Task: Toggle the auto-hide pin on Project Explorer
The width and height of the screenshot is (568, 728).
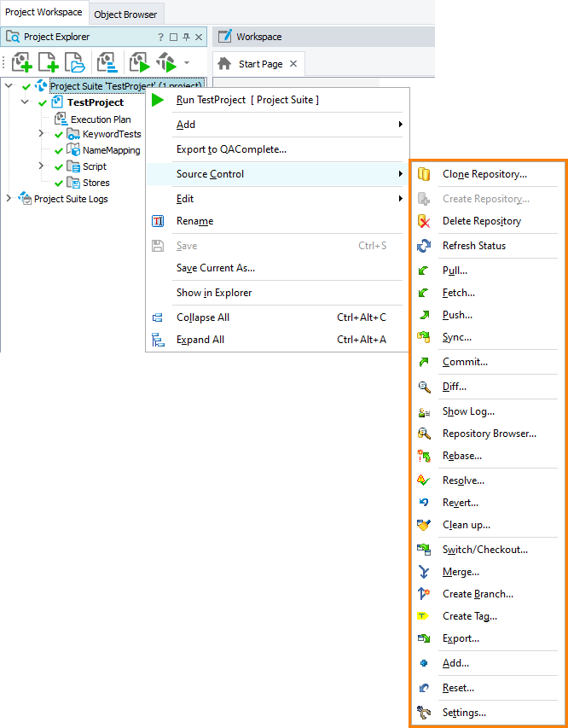Action: tap(185, 37)
